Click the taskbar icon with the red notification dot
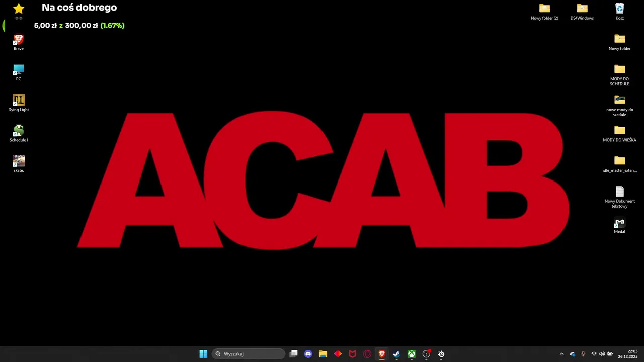The height and width of the screenshot is (362, 644). pos(426,354)
